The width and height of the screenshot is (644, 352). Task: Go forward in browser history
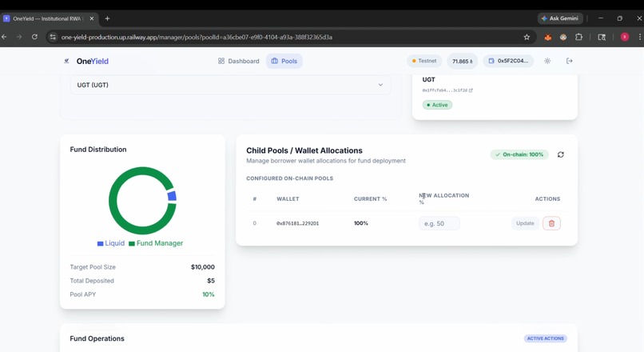[x=19, y=37]
